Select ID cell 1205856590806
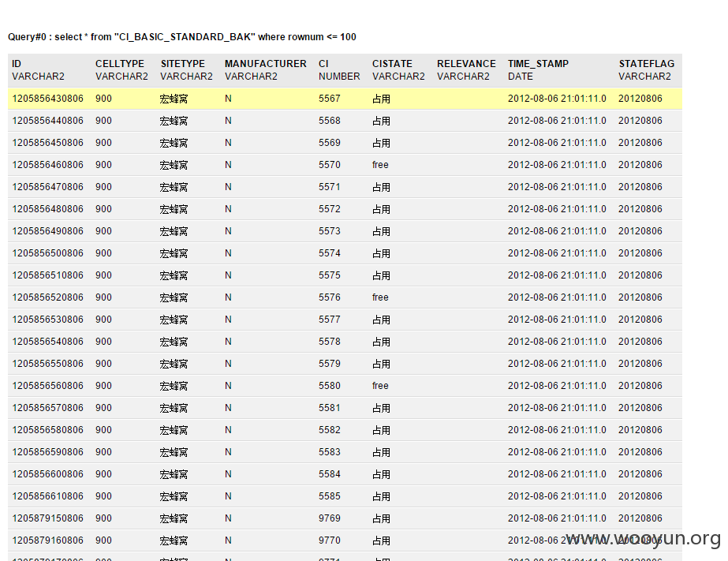 tap(48, 452)
